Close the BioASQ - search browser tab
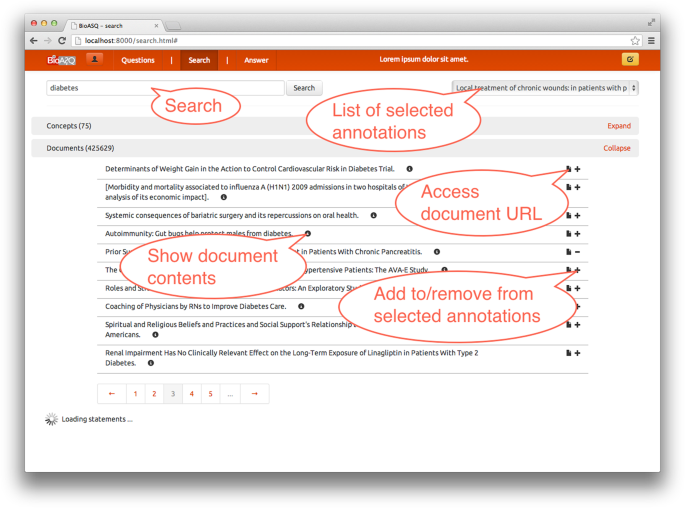The image size is (685, 508). coord(156,26)
